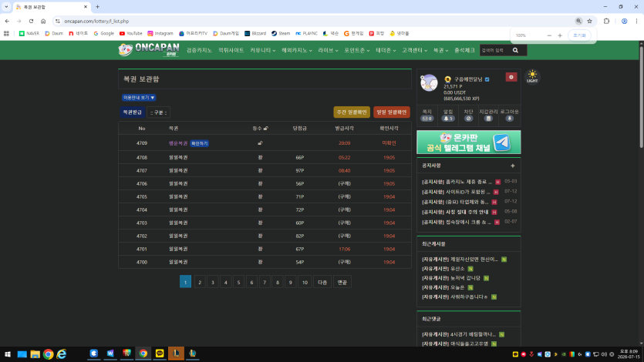Click the search magnifier icon in site header
644x362 pixels.
pos(515,50)
